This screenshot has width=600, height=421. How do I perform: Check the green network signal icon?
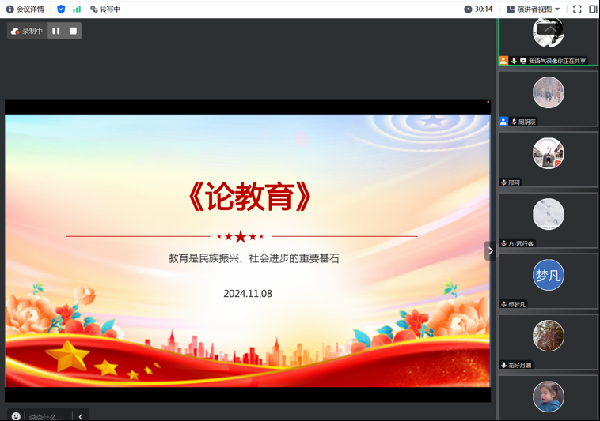(77, 9)
